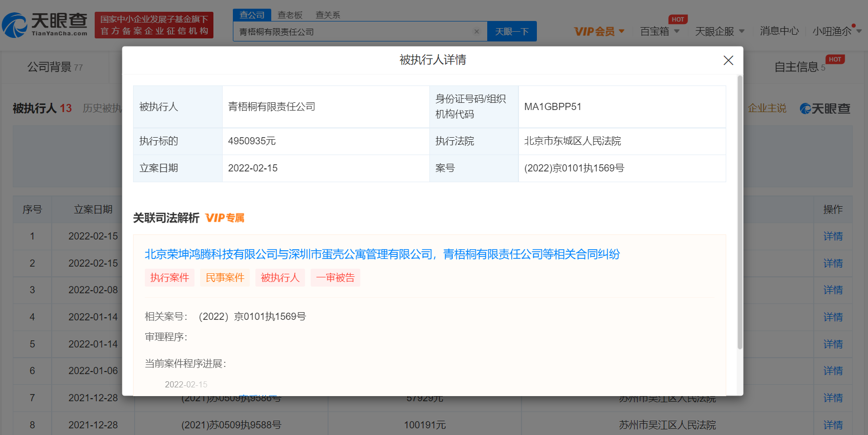Click the 企业主说 link

pos(767,108)
